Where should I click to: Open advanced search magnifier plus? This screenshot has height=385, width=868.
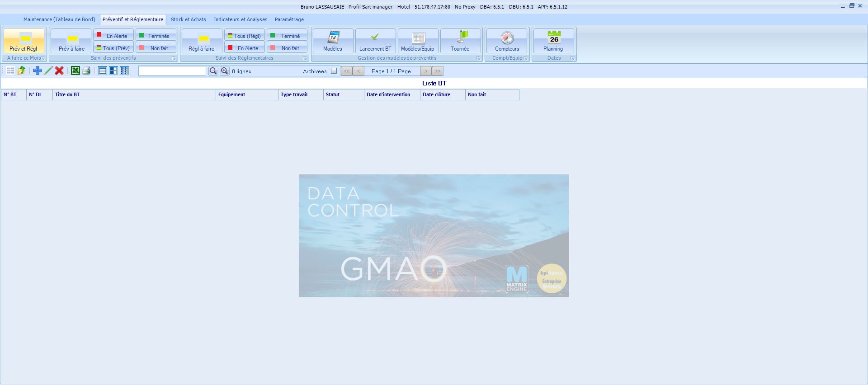[224, 71]
